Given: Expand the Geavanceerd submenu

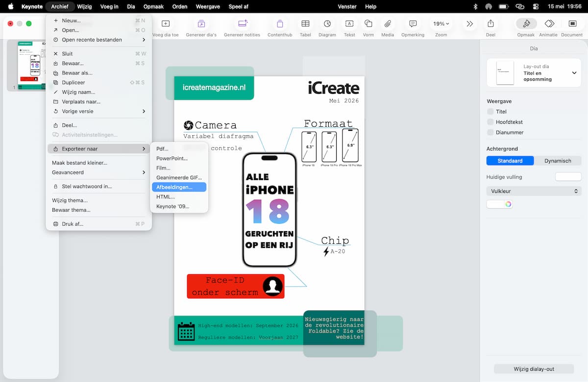Looking at the screenshot, I should point(99,172).
